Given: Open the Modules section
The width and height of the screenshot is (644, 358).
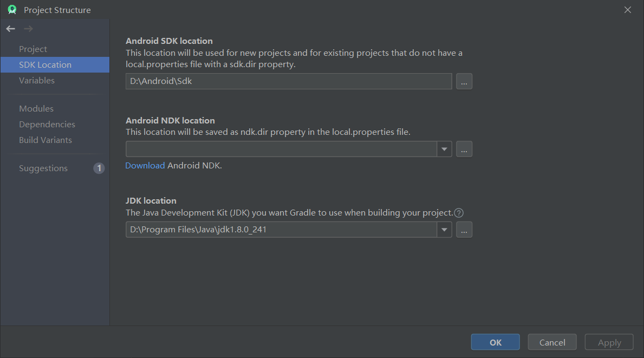Looking at the screenshot, I should [55, 108].
